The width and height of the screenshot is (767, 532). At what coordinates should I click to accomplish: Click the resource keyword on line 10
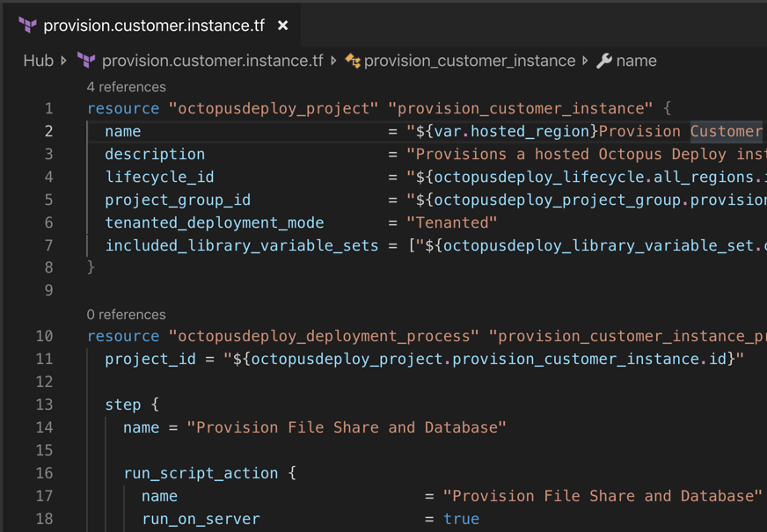pos(123,336)
